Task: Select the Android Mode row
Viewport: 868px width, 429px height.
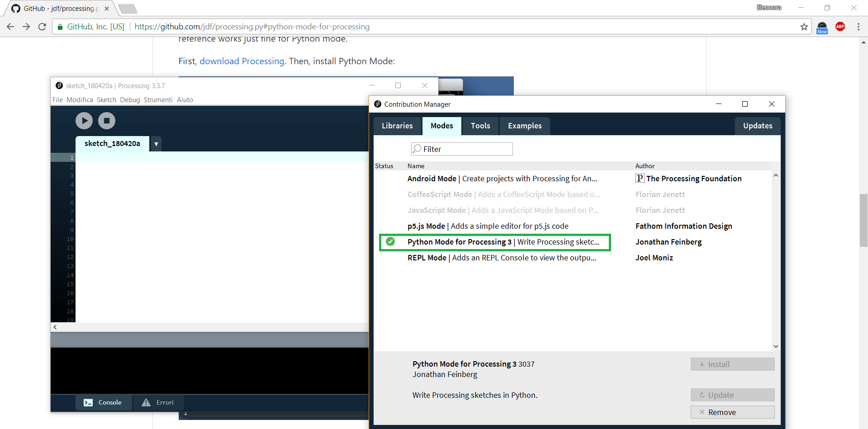Action: (x=573, y=179)
